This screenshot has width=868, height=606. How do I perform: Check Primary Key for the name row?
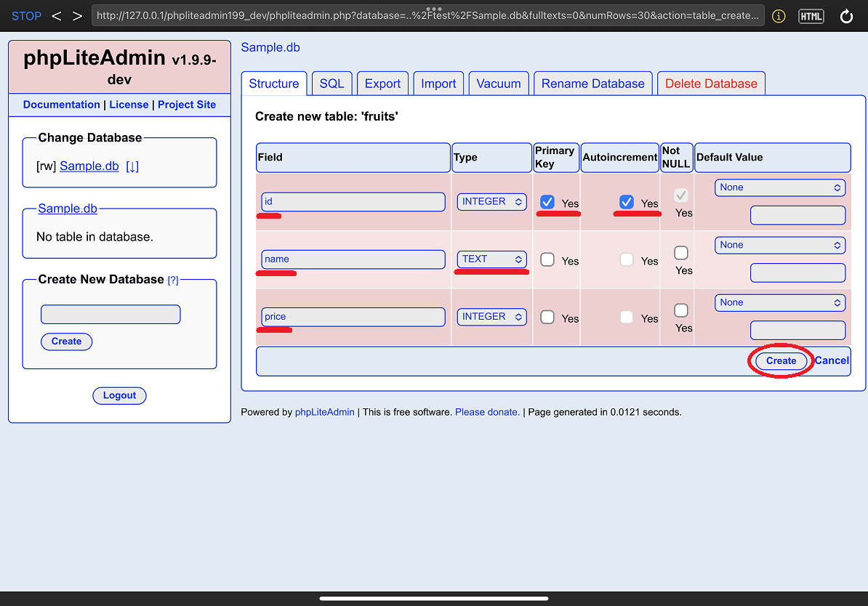[x=547, y=259]
